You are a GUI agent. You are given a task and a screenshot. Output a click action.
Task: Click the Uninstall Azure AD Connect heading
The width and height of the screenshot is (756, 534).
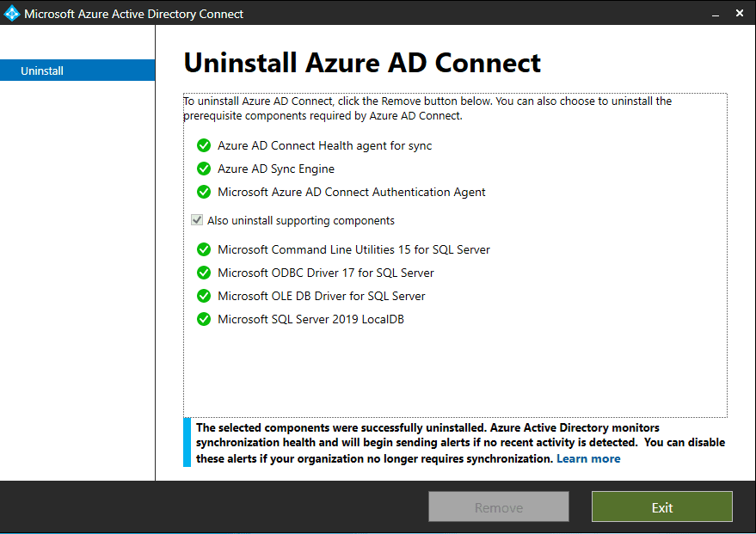[362, 63]
